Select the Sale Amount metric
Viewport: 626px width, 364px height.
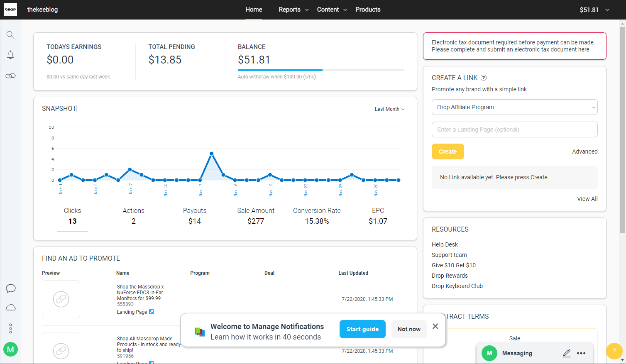pyautogui.click(x=256, y=216)
